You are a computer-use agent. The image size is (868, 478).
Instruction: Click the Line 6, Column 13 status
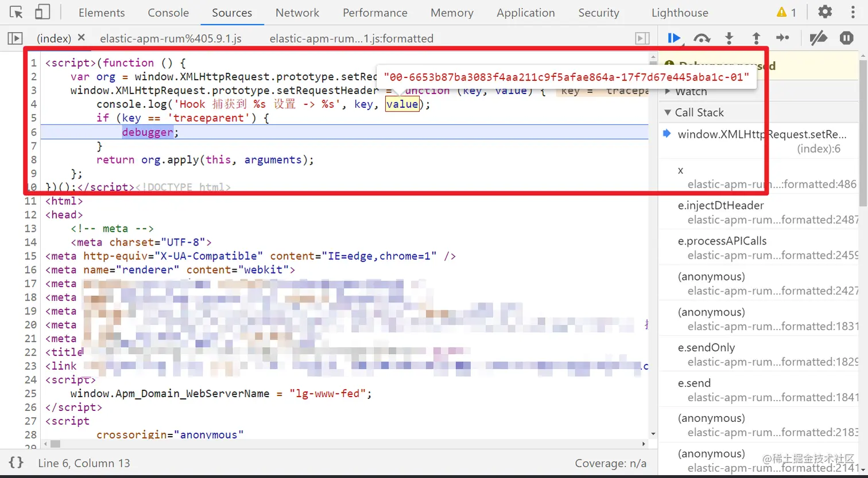[84, 463]
